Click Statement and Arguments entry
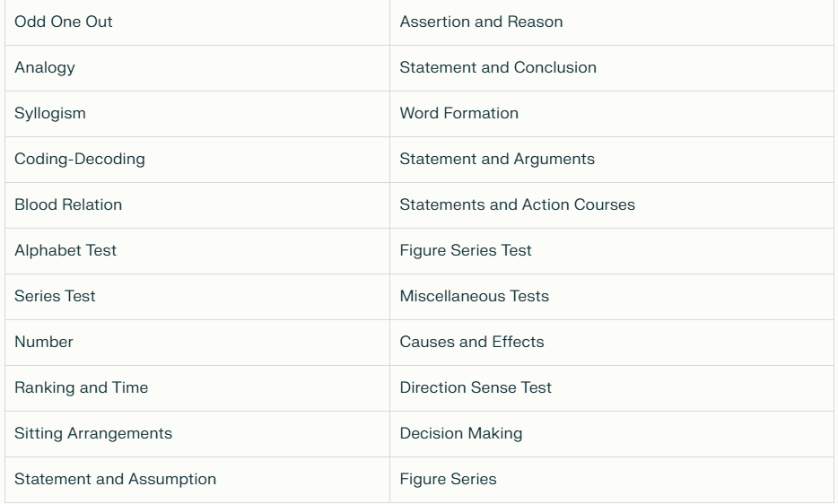The image size is (838, 504). (612, 160)
